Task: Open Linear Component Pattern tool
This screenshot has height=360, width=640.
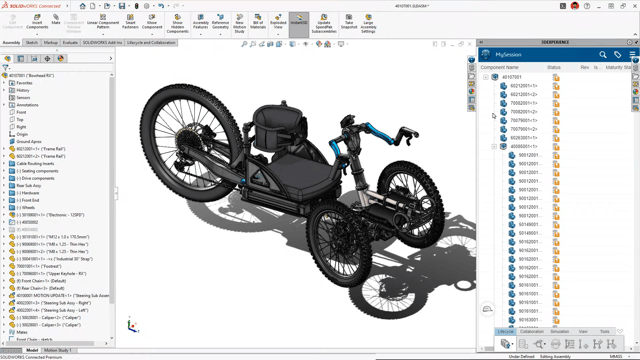Action: click(x=103, y=22)
